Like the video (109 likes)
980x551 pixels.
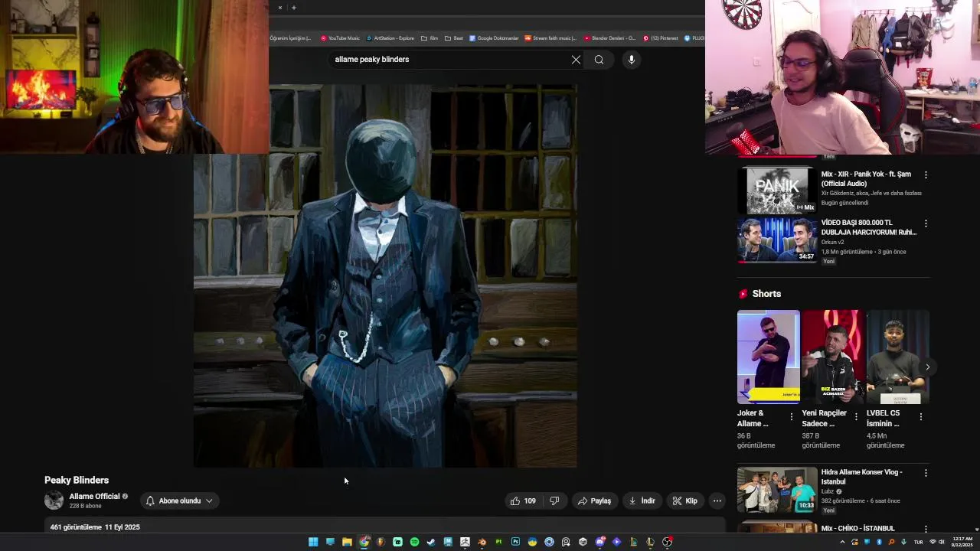(x=523, y=501)
